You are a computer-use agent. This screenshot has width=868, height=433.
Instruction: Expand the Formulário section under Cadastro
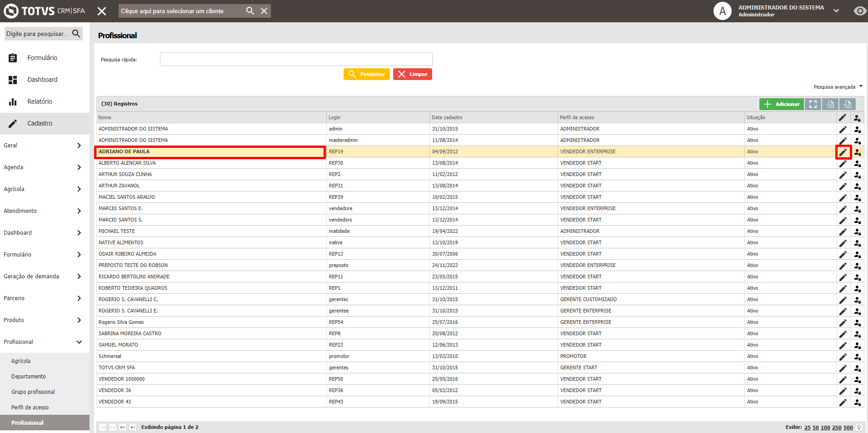[45, 255]
